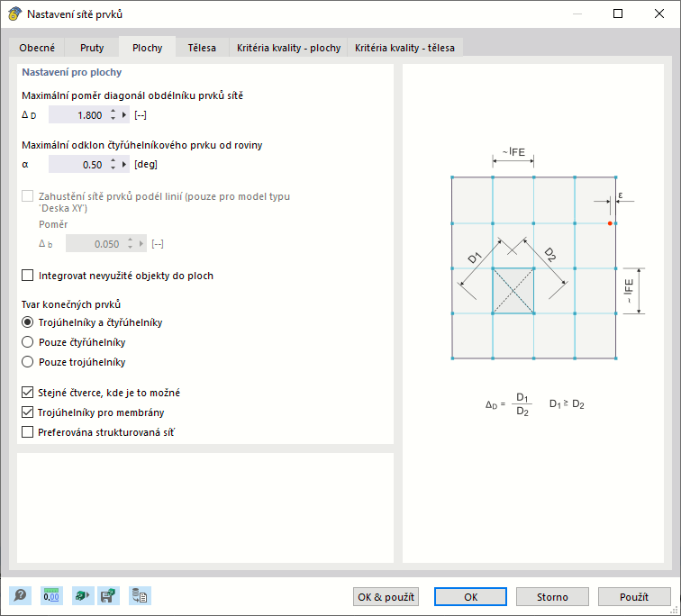Click the Δb ratio spinner arrows
681x616 pixels.
pyautogui.click(x=130, y=243)
